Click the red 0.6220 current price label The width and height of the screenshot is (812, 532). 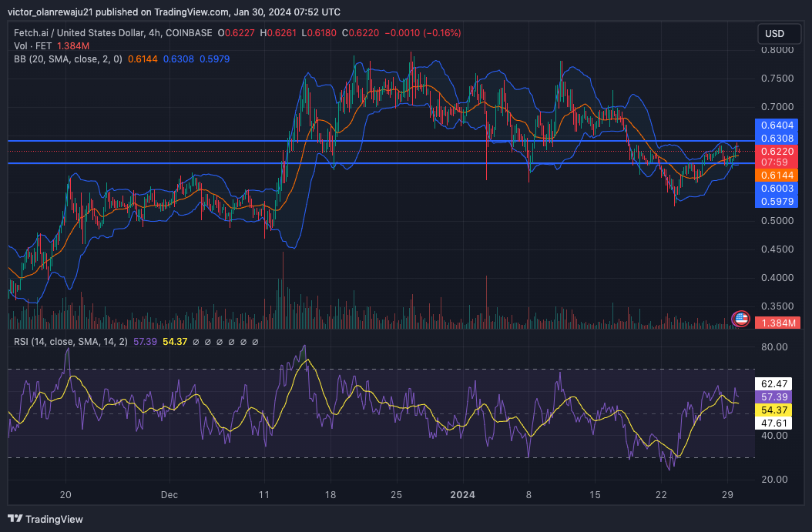coord(777,151)
